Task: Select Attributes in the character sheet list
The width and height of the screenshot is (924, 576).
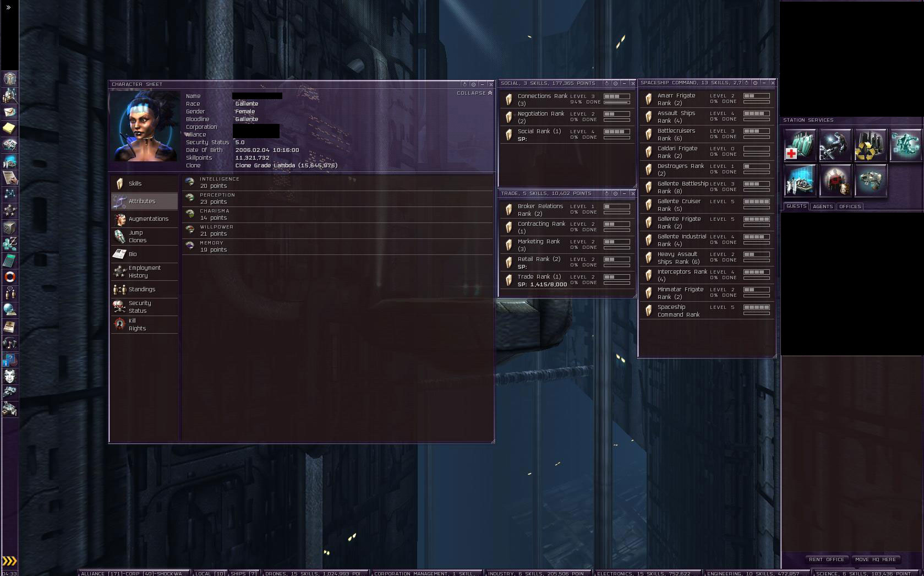Action: pyautogui.click(x=144, y=201)
